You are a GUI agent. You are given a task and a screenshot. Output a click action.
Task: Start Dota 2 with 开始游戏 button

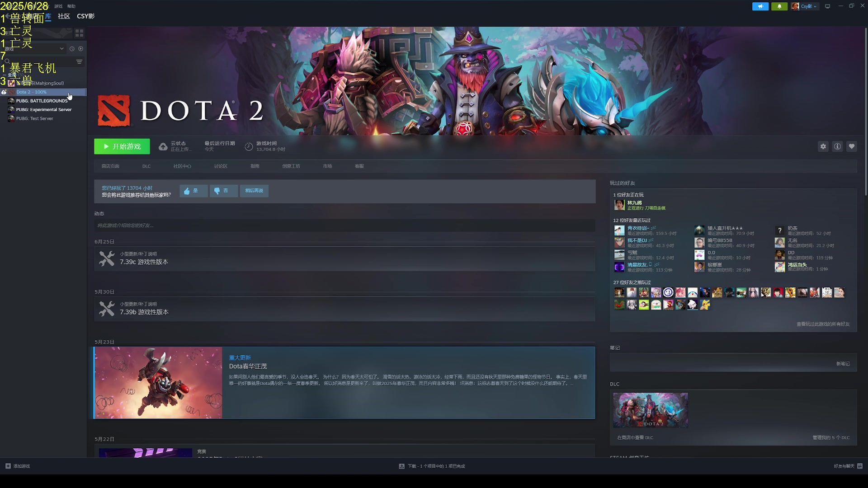[122, 146]
